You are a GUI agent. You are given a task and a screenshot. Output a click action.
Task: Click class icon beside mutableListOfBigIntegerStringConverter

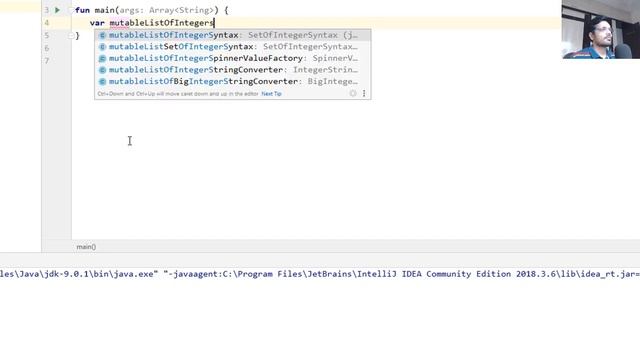tap(102, 82)
